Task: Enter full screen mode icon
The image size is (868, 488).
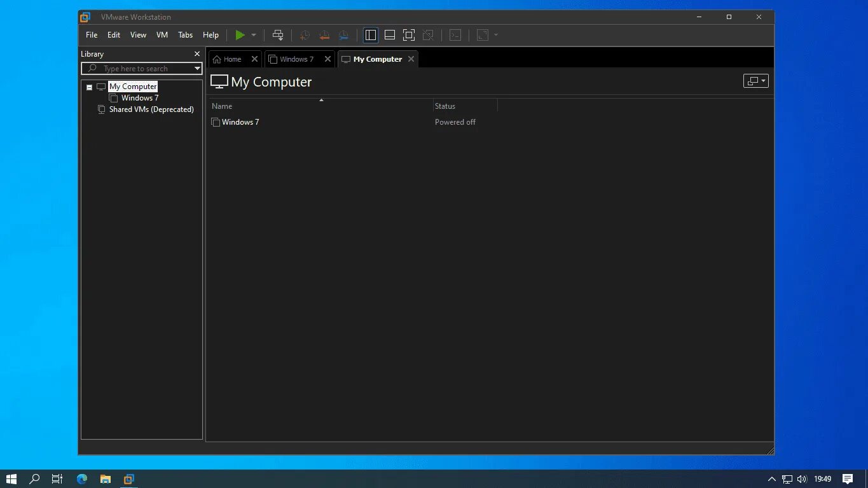Action: pyautogui.click(x=409, y=35)
